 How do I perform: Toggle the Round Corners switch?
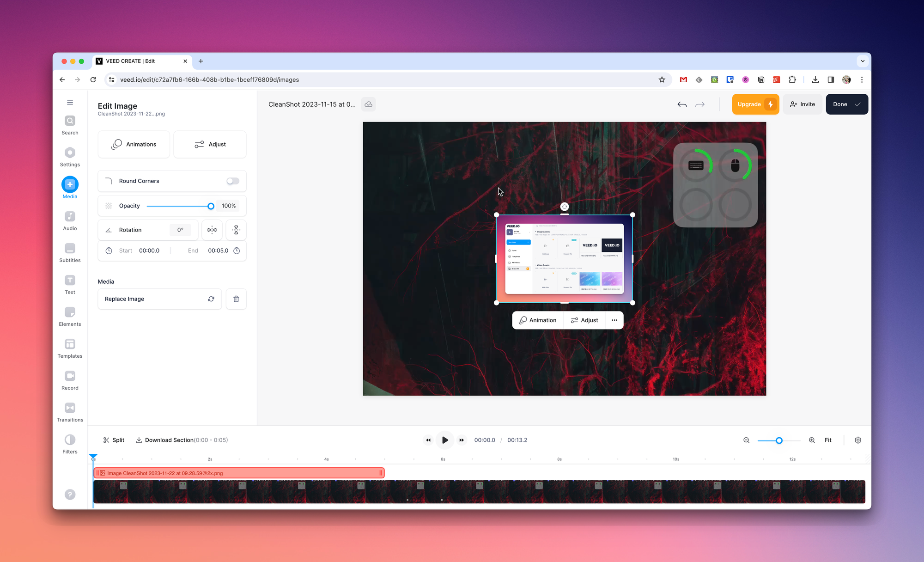pyautogui.click(x=233, y=181)
